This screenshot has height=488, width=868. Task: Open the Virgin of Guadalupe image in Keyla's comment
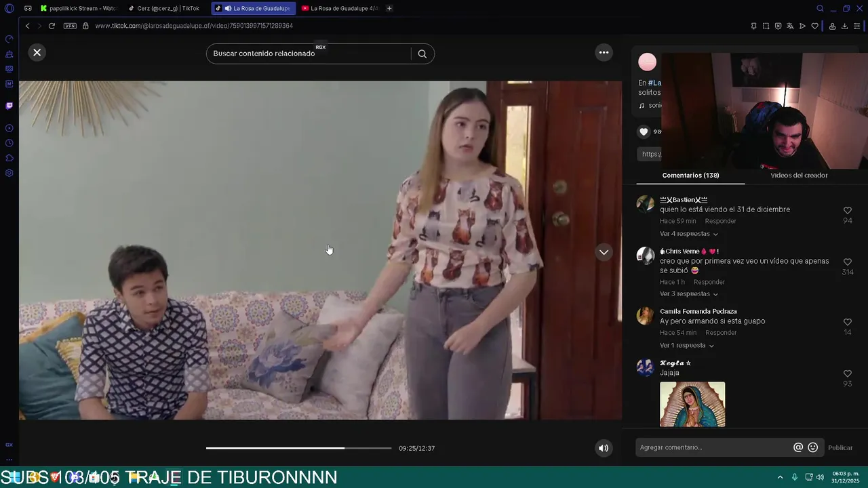(692, 405)
